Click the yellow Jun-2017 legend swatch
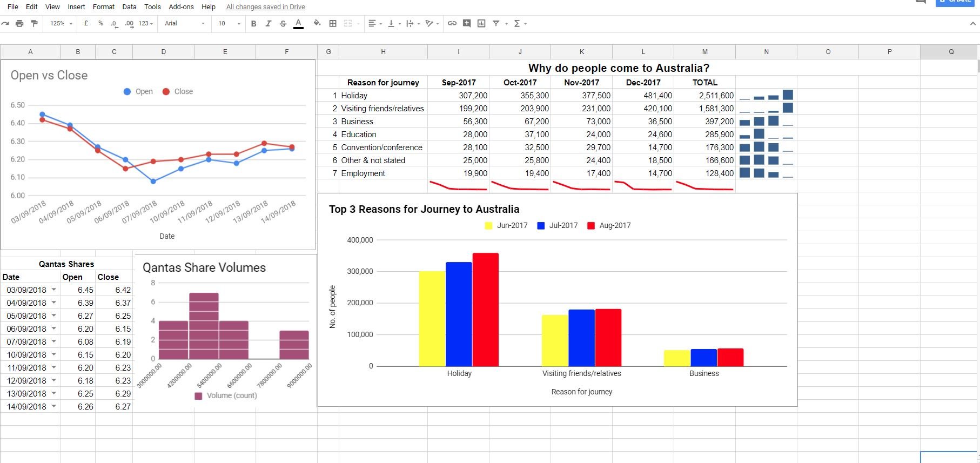This screenshot has height=463, width=980. (x=488, y=226)
